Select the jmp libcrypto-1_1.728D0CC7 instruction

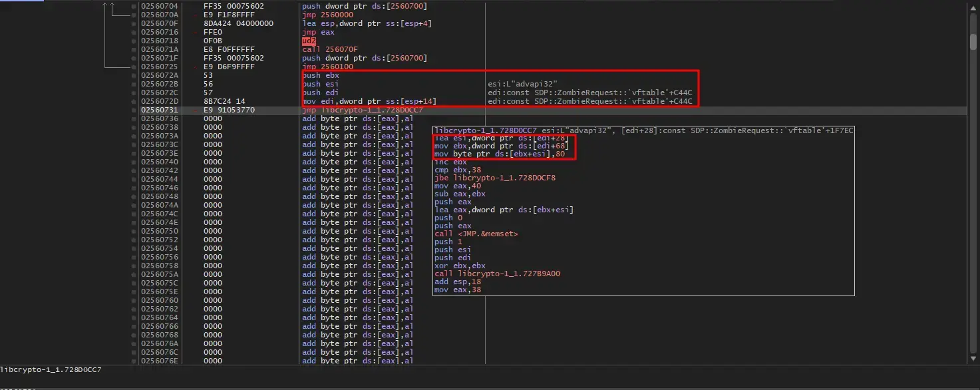click(363, 110)
